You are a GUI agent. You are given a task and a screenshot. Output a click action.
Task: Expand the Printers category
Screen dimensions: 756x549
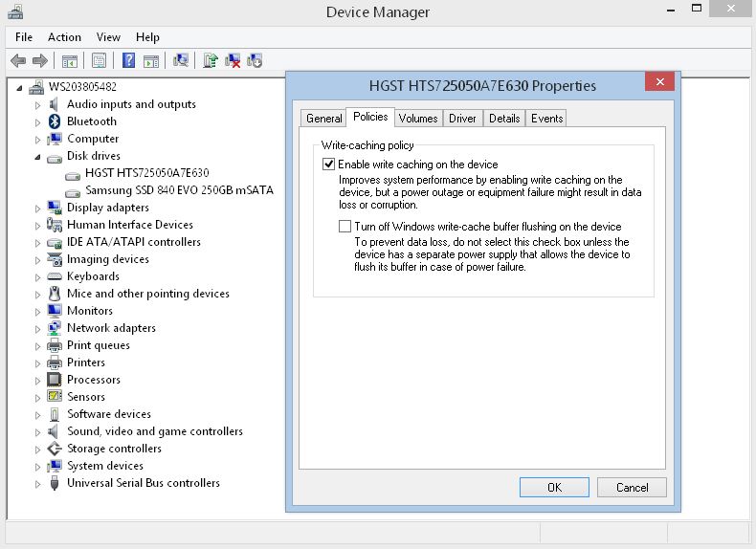37,363
